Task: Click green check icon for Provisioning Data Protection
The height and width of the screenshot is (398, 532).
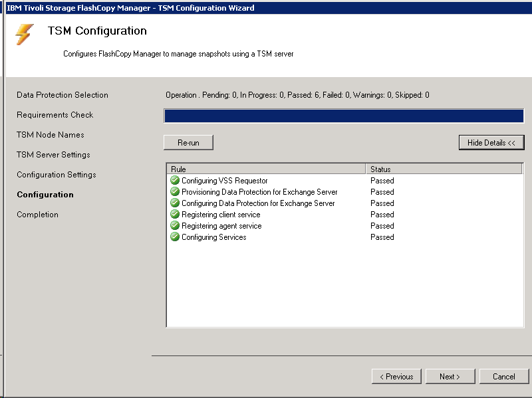Action: pos(175,192)
